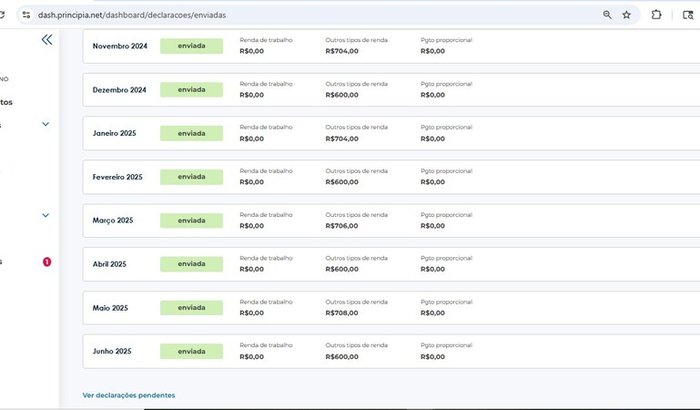Click the enviada status badge for Dezembro 2024
The image size is (700, 410).
(192, 90)
